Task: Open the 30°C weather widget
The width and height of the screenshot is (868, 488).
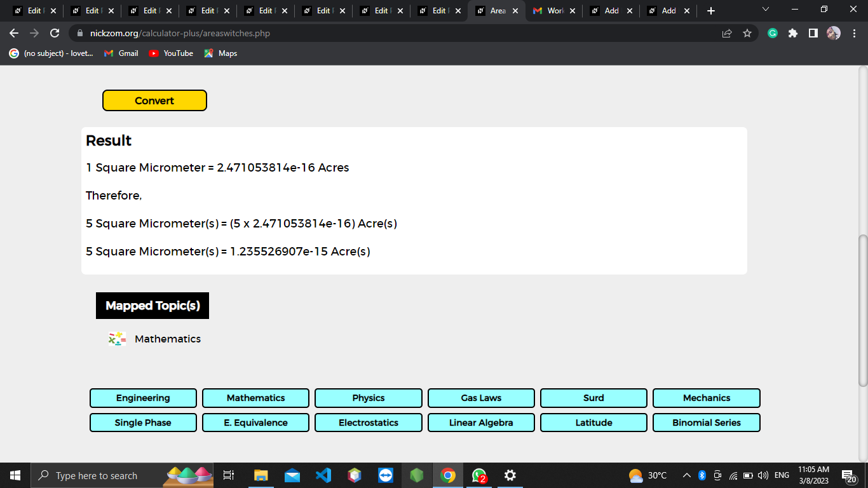Action: pos(648,475)
